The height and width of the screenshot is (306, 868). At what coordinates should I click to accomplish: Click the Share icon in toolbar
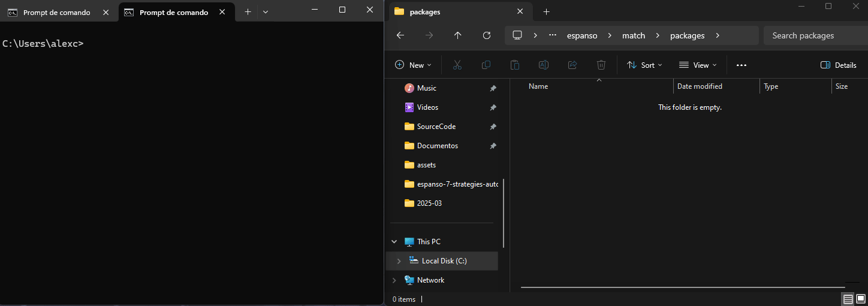(x=572, y=65)
